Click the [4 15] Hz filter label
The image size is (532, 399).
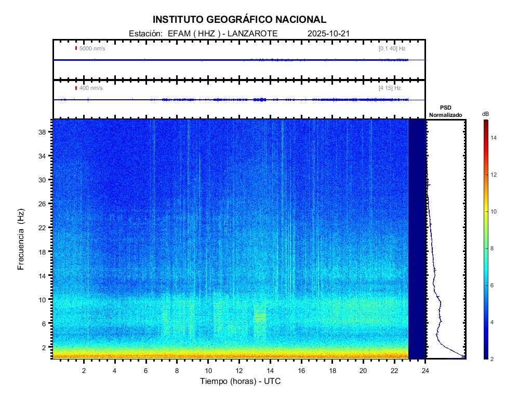(x=390, y=88)
